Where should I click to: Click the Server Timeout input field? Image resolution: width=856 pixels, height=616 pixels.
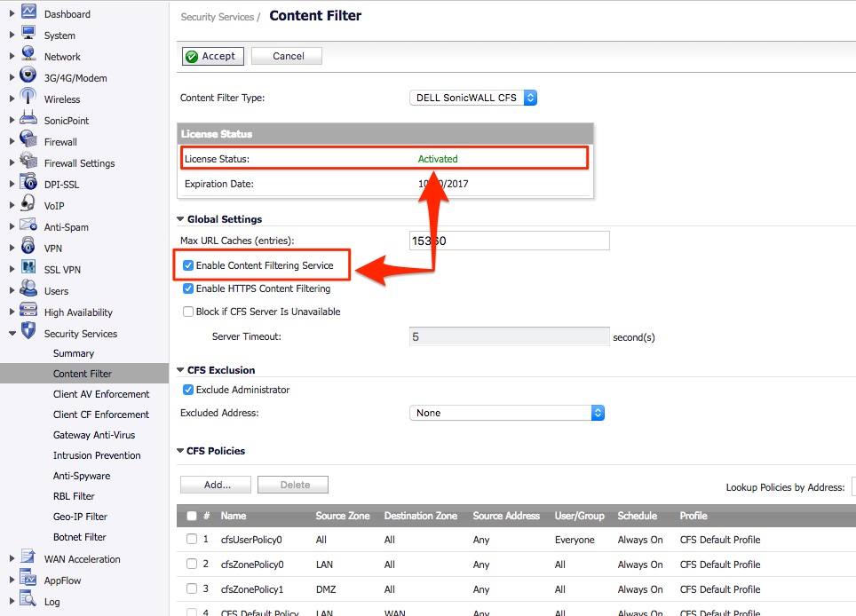point(510,336)
